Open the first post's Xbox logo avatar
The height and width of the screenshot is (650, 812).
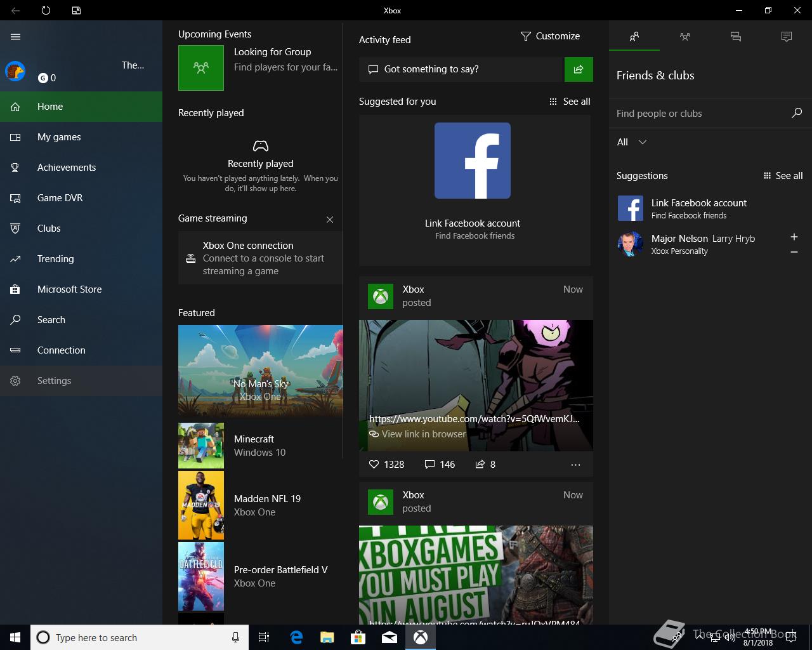tap(381, 296)
